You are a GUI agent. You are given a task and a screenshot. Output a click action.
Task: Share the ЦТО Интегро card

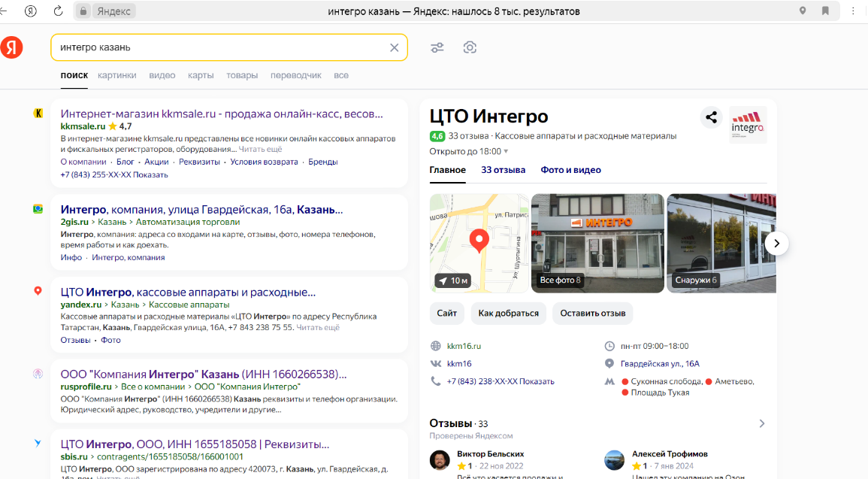pyautogui.click(x=712, y=117)
